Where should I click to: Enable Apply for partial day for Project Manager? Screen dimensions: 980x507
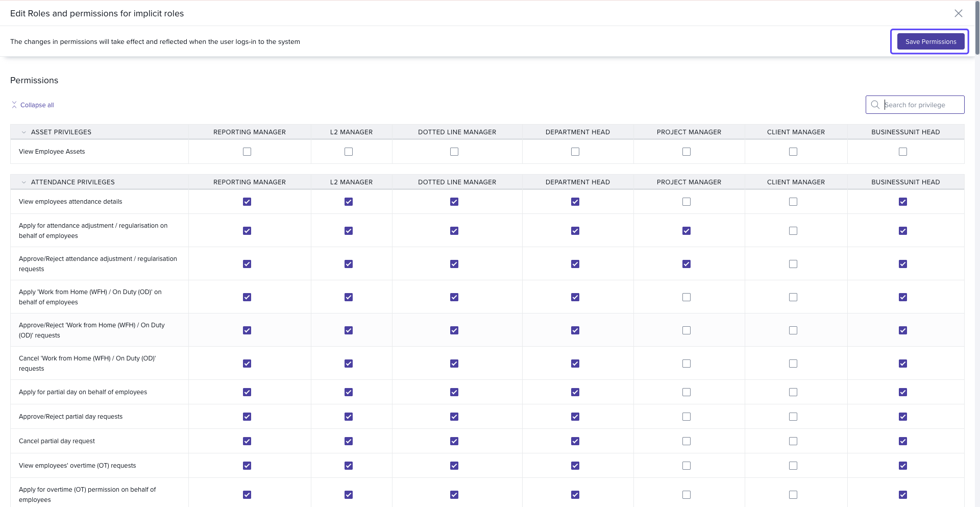[x=686, y=392]
